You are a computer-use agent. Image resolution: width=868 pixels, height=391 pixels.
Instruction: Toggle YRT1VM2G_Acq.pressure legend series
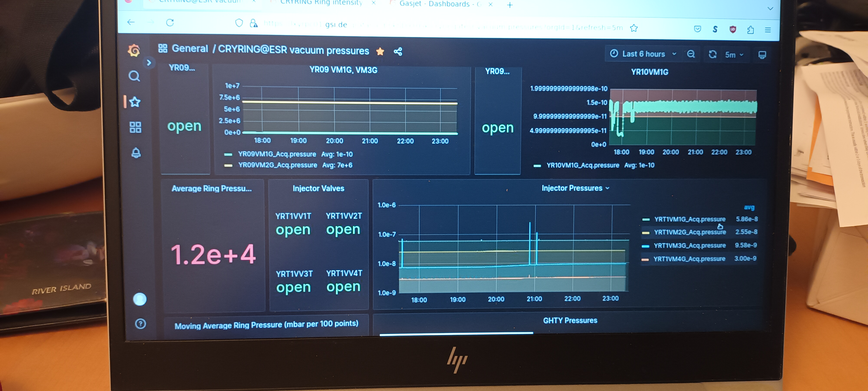(690, 232)
